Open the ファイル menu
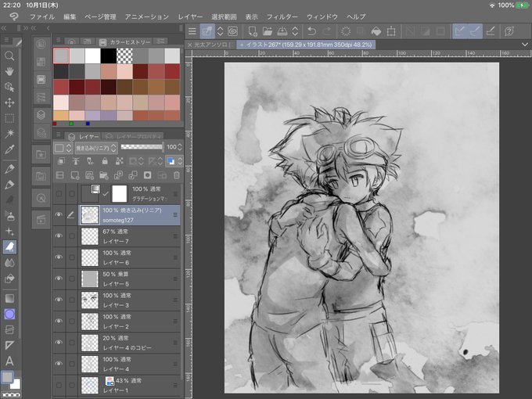This screenshot has height=399, width=532. 42,16
